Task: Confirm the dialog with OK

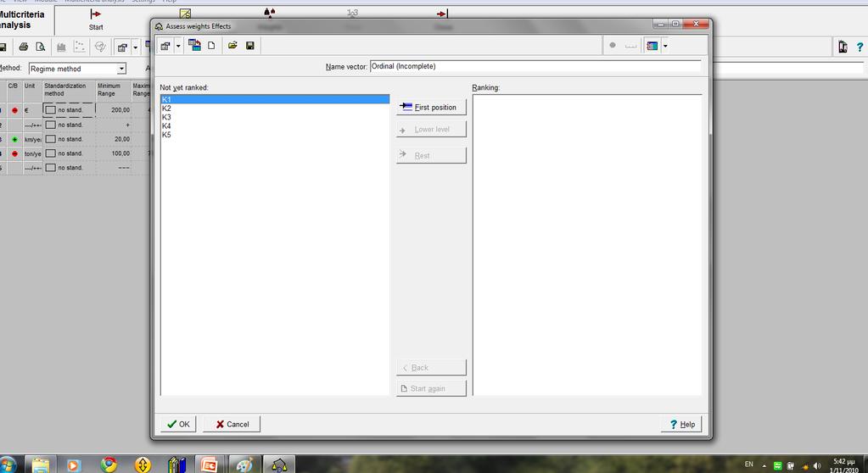Action: 178,425
